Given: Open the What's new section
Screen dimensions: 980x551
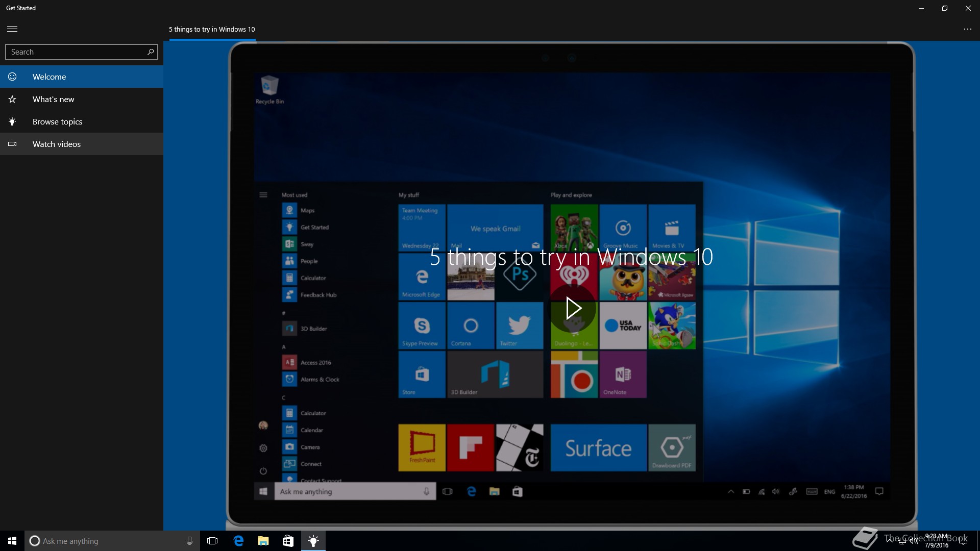Looking at the screenshot, I should [x=82, y=99].
